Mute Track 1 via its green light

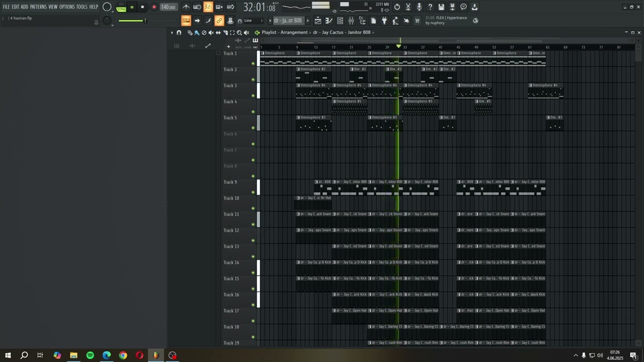[253, 63]
